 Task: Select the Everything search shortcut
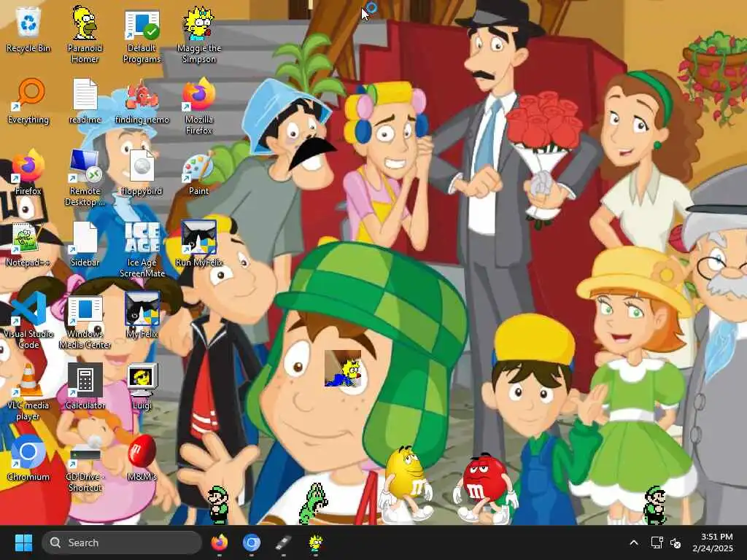coord(28,101)
